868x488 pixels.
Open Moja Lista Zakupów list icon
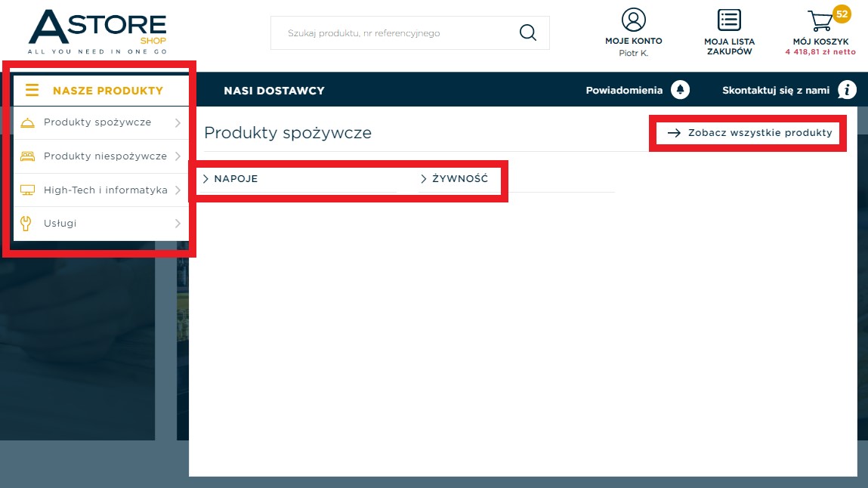point(729,20)
